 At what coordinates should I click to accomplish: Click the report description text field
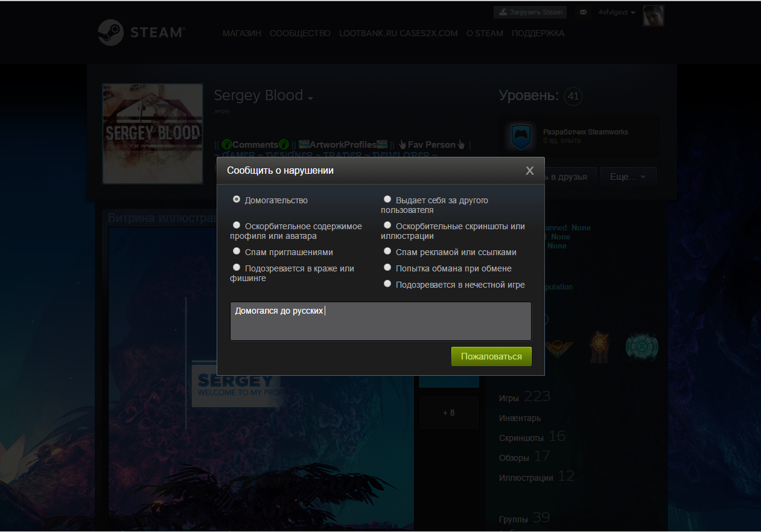click(381, 321)
